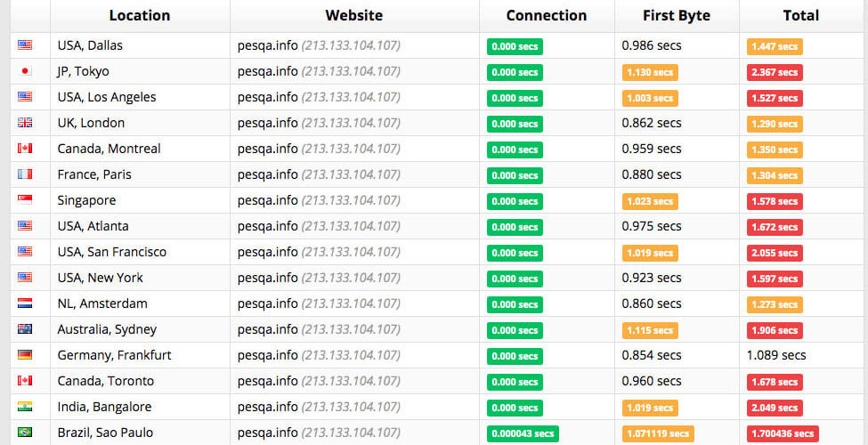Click the Germany flag icon for Frankfurt
The image size is (868, 445).
pos(24,355)
